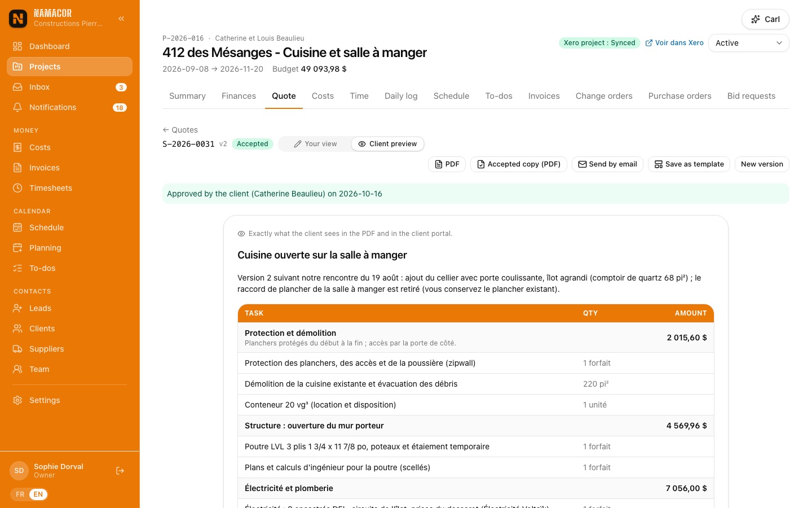The width and height of the screenshot is (812, 508).
Task: Click Send by email button
Action: (x=607, y=164)
